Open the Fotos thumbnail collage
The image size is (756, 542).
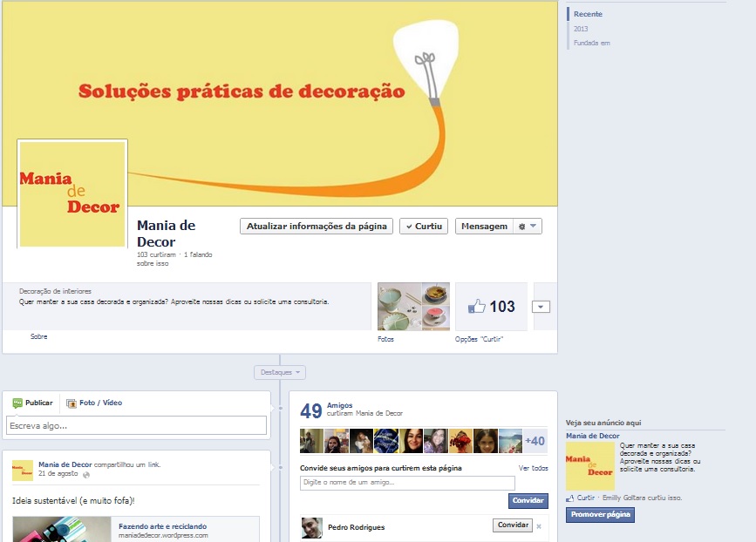tap(413, 307)
